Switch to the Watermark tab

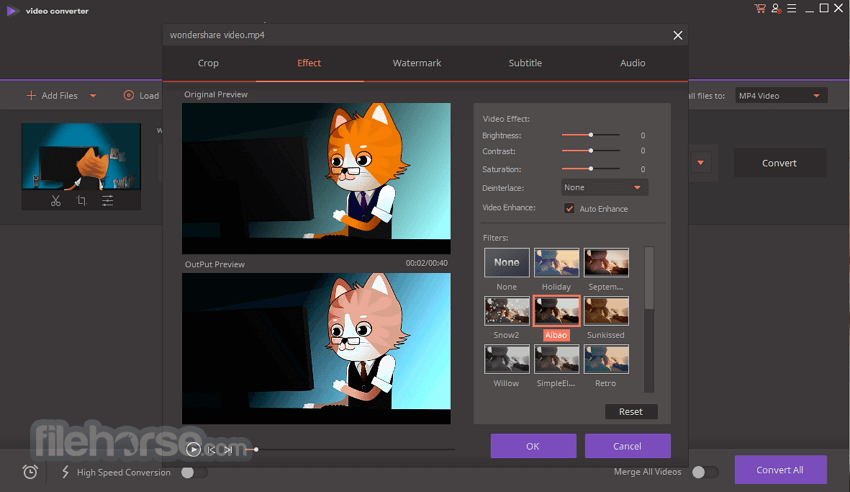(417, 63)
